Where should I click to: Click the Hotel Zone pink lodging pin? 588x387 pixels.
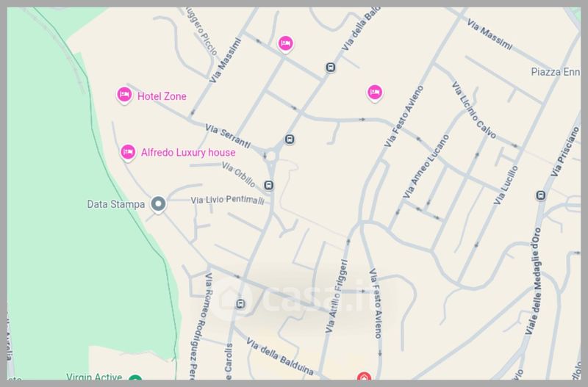click(124, 95)
